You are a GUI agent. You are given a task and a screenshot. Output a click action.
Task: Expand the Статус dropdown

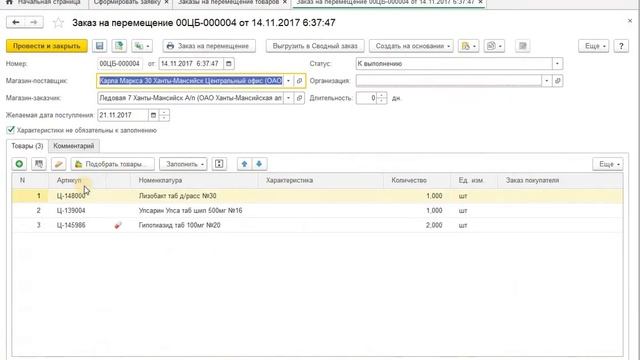(558, 64)
